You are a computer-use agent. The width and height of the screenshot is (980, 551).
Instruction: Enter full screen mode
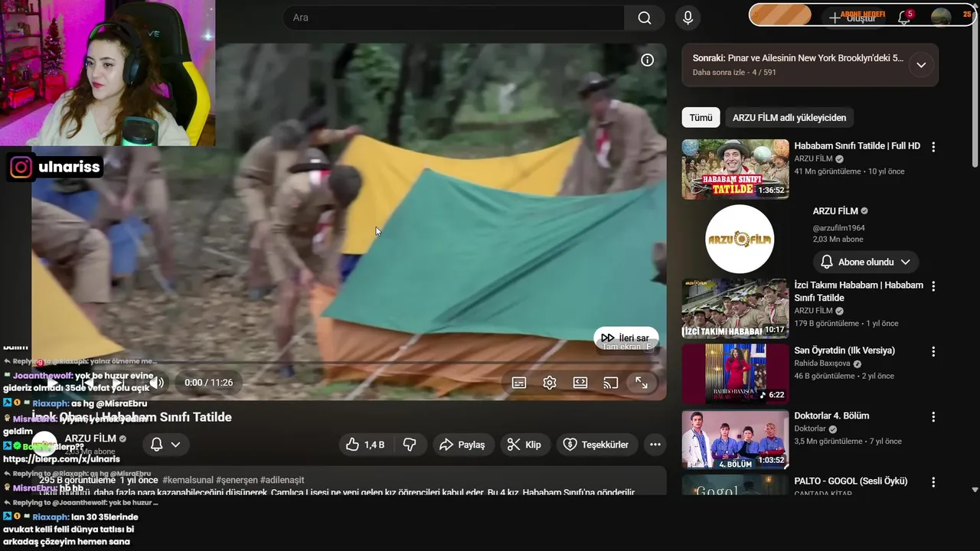click(642, 383)
